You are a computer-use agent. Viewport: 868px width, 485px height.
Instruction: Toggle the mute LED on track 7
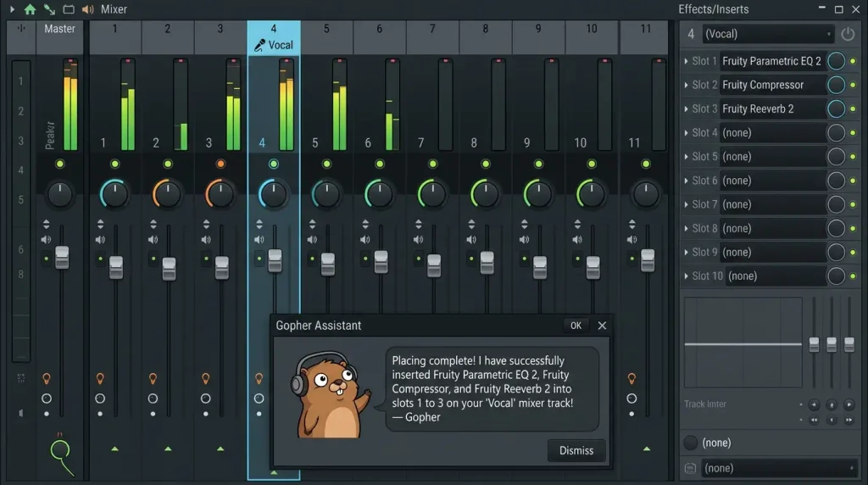point(432,164)
